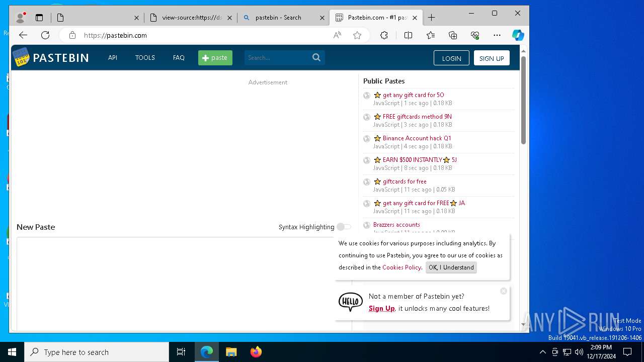The height and width of the screenshot is (362, 644).
Task: Open the notifications center icon
Action: (627, 352)
